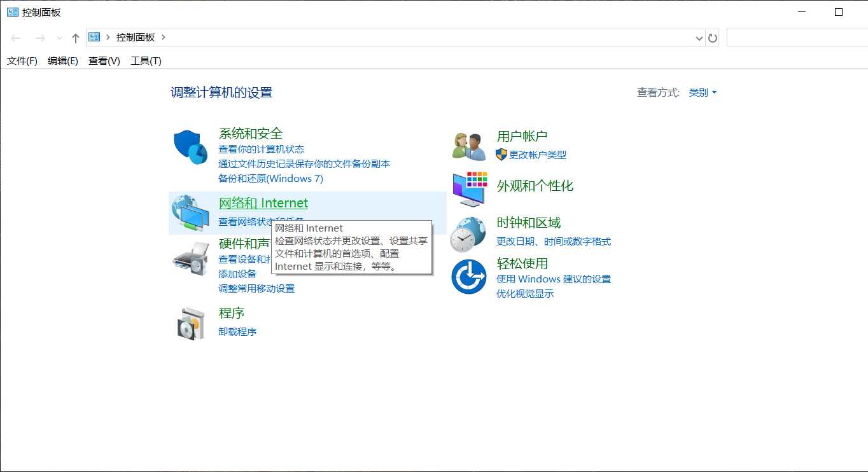The width and height of the screenshot is (868, 472).
Task: Open 通过文件历史记录保存你的文件备份副本 link
Action: [304, 163]
